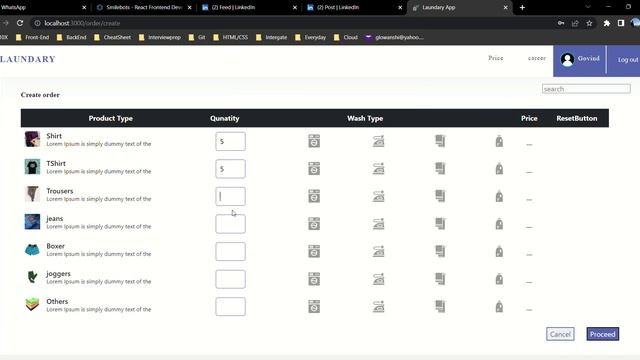Screen dimensions: 640x360
Task: Click the "Product Type" column header
Action: tap(111, 118)
